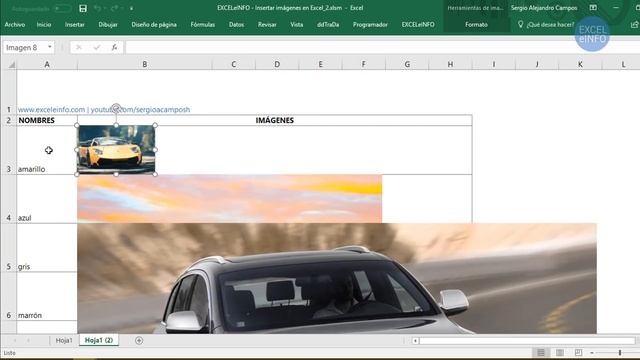Click the Select All corner triangle
Viewport: 640px width, 360px height.
click(x=12, y=64)
